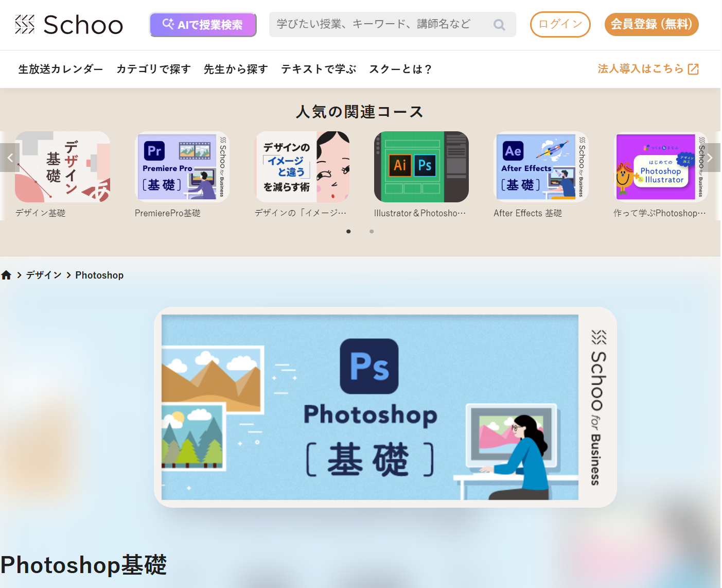This screenshot has width=722, height=588.
Task: Go to the previous carousel slide with the left arrow
Action: [10, 158]
